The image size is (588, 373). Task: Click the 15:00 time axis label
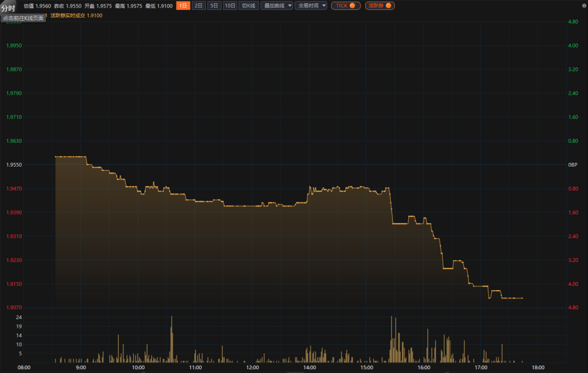pos(367,368)
